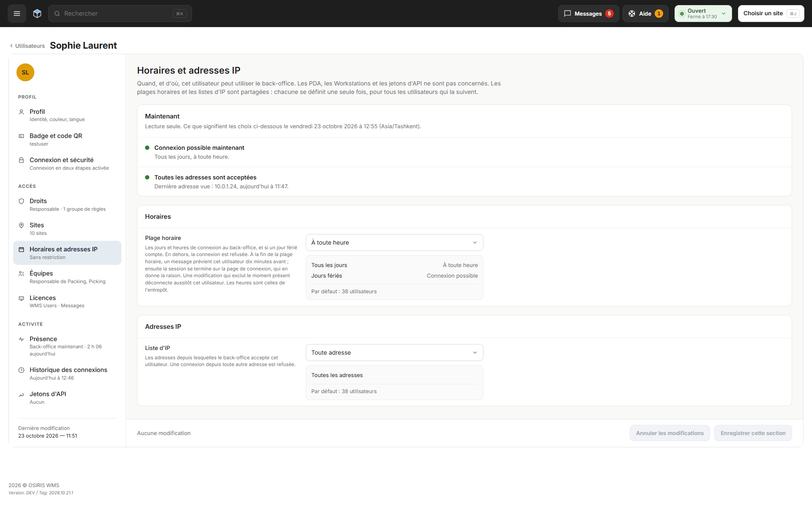Open the Liste d'IP dropdown
This screenshot has height=507, width=812.
(x=394, y=353)
